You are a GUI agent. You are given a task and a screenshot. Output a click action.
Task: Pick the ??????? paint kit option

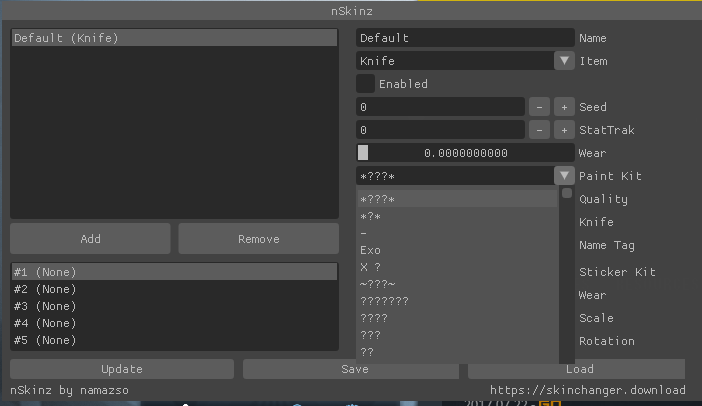(x=457, y=301)
